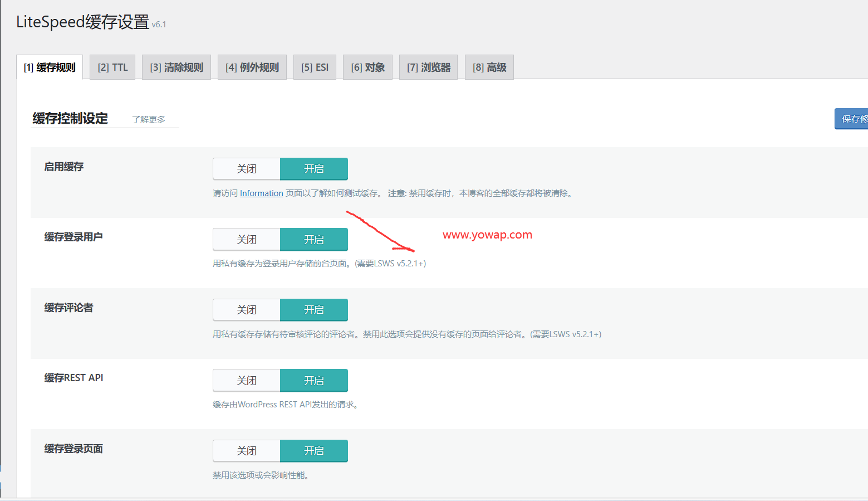Open the [3] 清除规则 tab
868x501 pixels.
coord(176,67)
